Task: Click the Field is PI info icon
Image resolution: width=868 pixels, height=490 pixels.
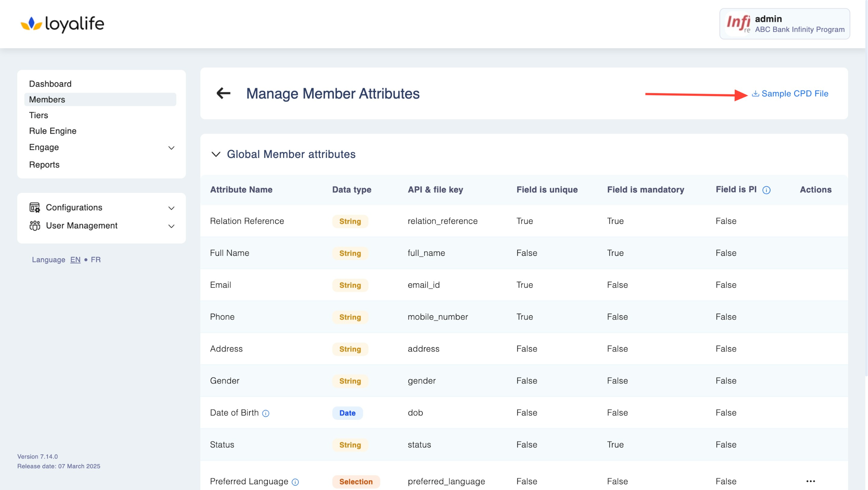Action: 766,190
